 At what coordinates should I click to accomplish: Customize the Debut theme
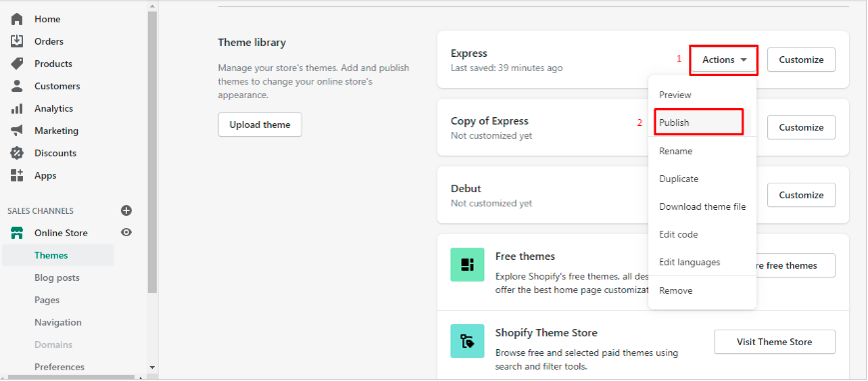point(801,195)
